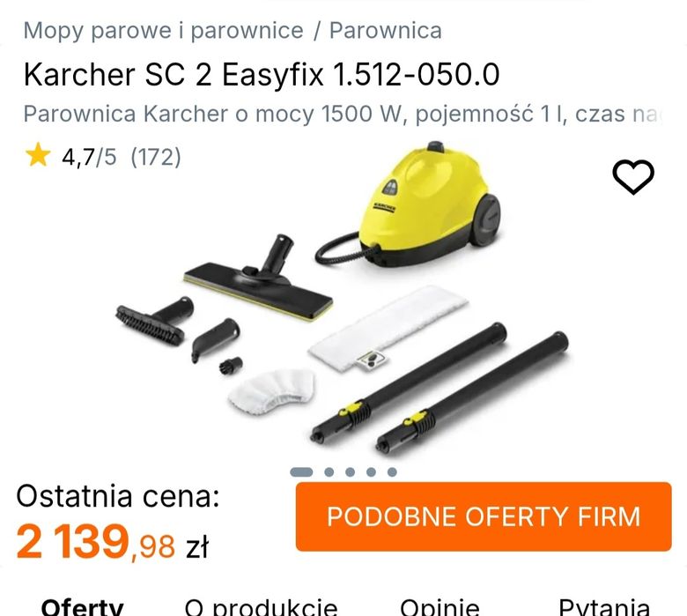The width and height of the screenshot is (687, 616).
Task: Click the yellow rating star icon
Action: point(38,155)
